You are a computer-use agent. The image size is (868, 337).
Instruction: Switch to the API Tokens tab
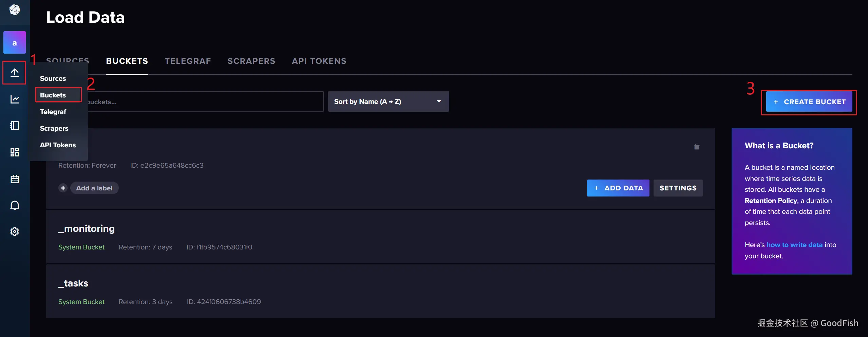pyautogui.click(x=319, y=61)
